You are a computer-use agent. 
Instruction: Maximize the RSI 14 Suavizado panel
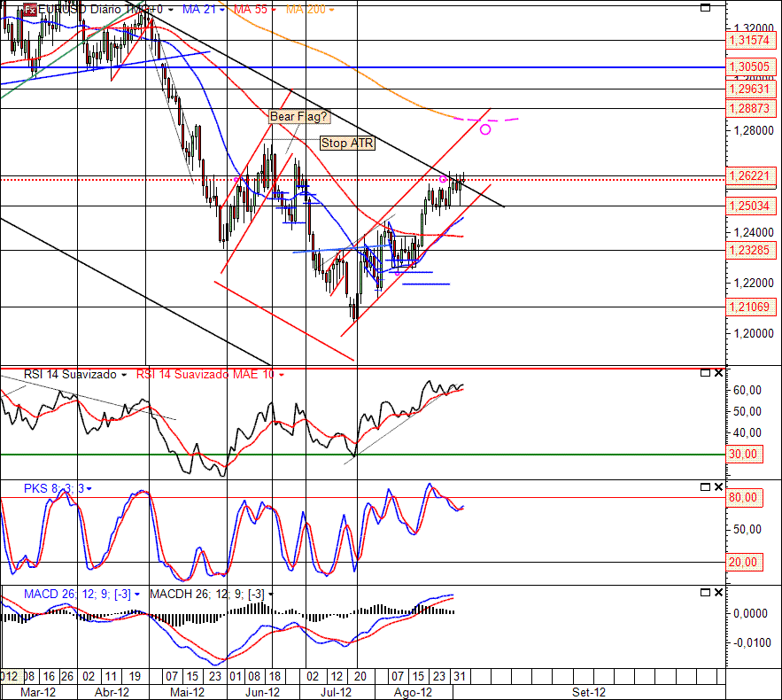[705, 373]
